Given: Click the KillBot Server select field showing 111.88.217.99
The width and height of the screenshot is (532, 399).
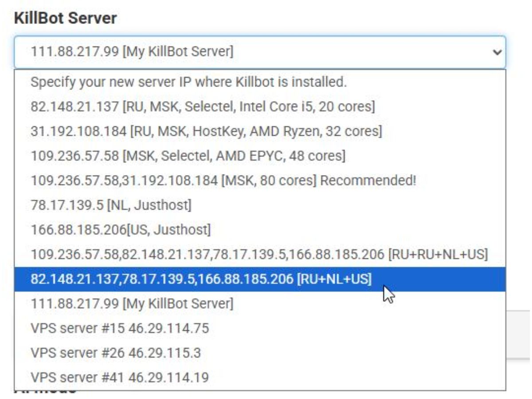Looking at the screenshot, I should point(260,52).
